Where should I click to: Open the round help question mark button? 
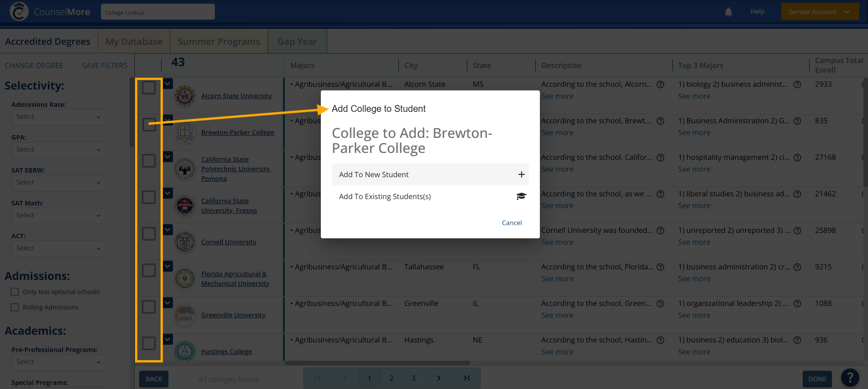tap(850, 378)
